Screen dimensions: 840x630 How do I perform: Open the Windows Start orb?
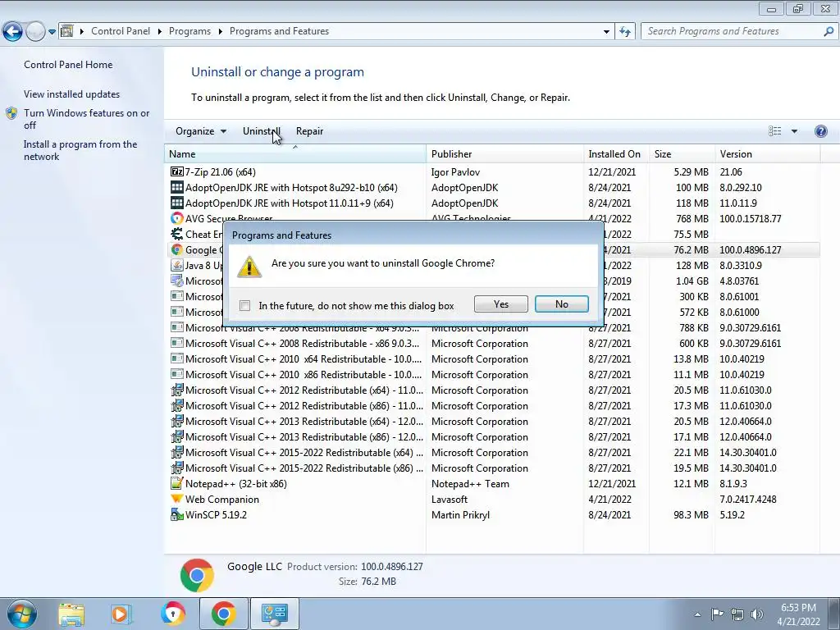click(21, 614)
